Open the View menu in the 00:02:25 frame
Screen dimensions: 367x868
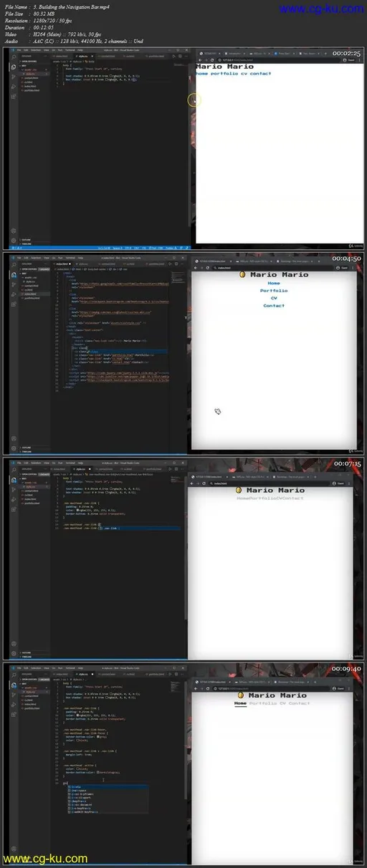click(47, 50)
